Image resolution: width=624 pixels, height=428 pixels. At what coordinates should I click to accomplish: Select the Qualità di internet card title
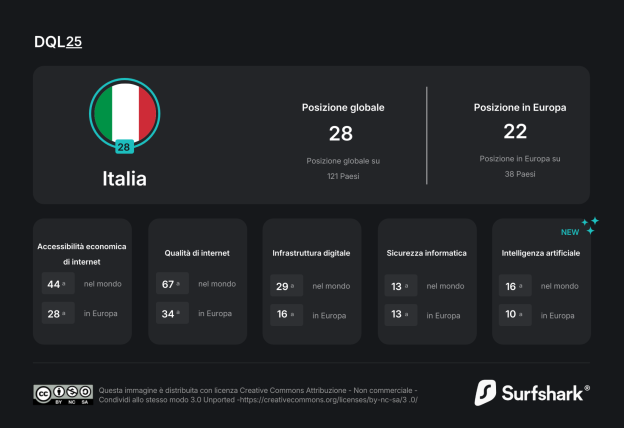click(x=197, y=253)
